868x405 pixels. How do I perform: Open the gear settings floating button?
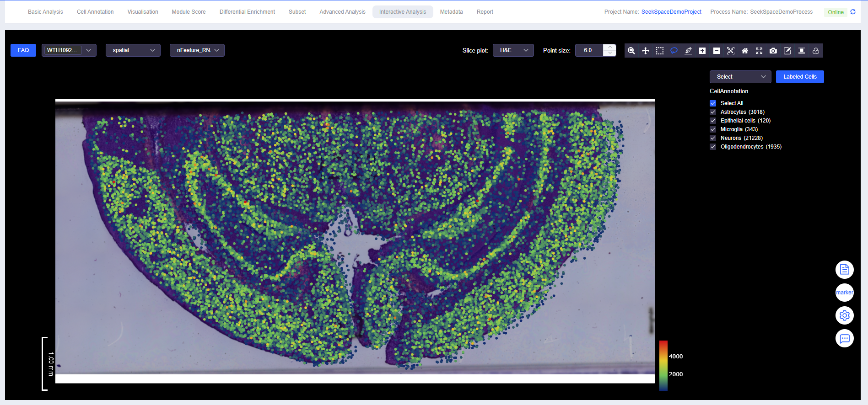point(844,315)
